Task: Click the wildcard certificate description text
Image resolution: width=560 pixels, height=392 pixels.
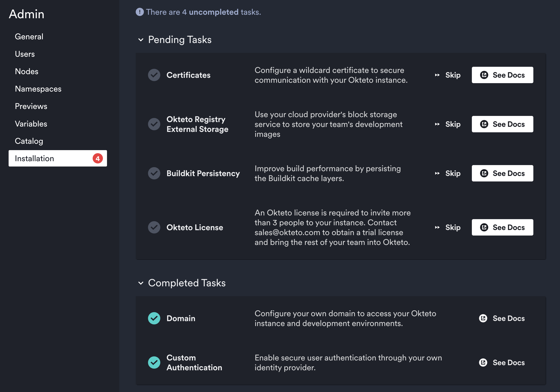Action: click(x=331, y=75)
